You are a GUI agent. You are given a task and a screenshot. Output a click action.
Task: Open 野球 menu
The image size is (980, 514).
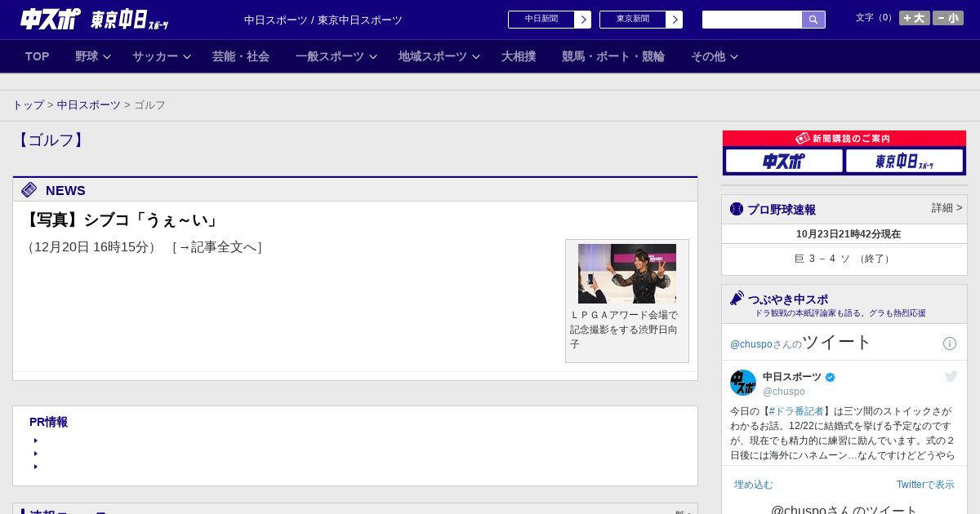87,56
